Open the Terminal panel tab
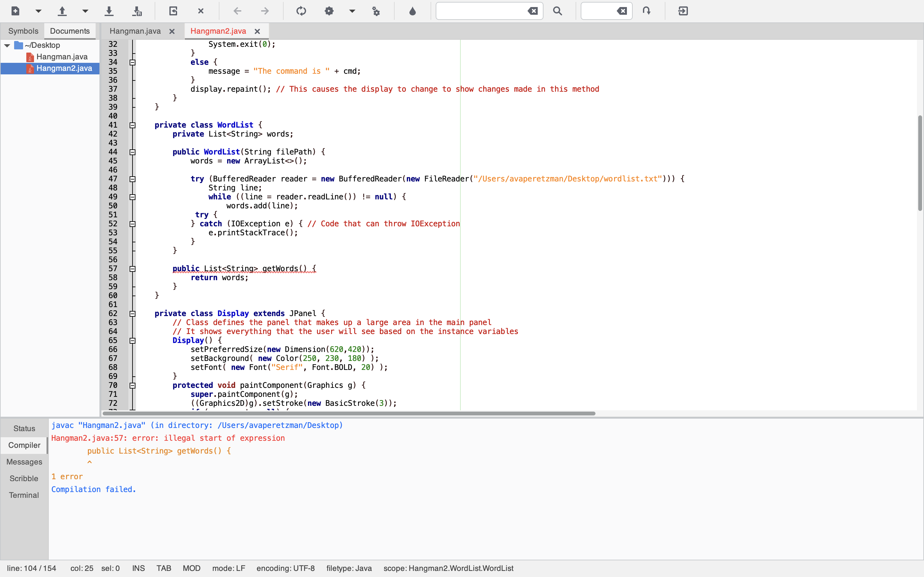924x577 pixels. (24, 495)
